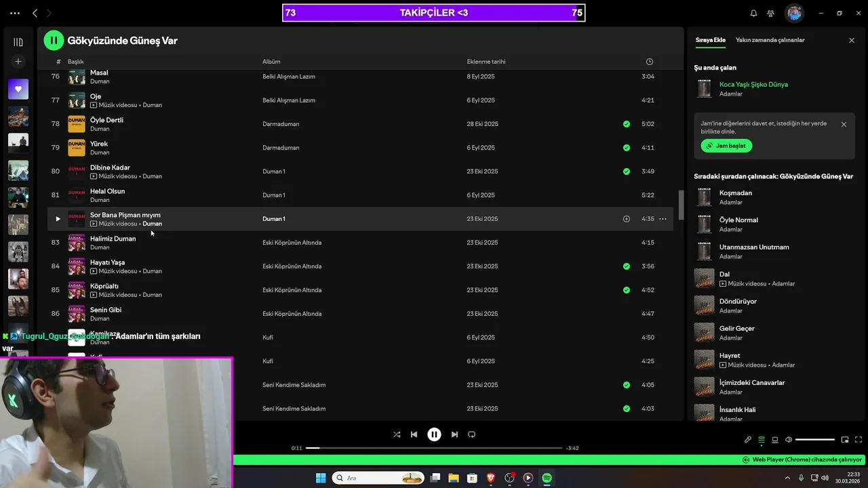This screenshot has height=488, width=868.
Task: Pause playback in the bottom player bar
Action: (x=434, y=434)
